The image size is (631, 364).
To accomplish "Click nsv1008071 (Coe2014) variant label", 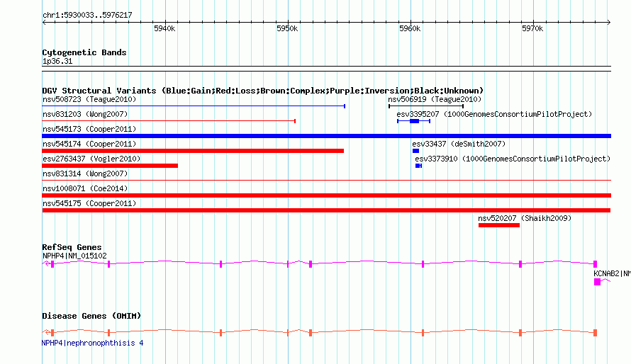I will (85, 188).
